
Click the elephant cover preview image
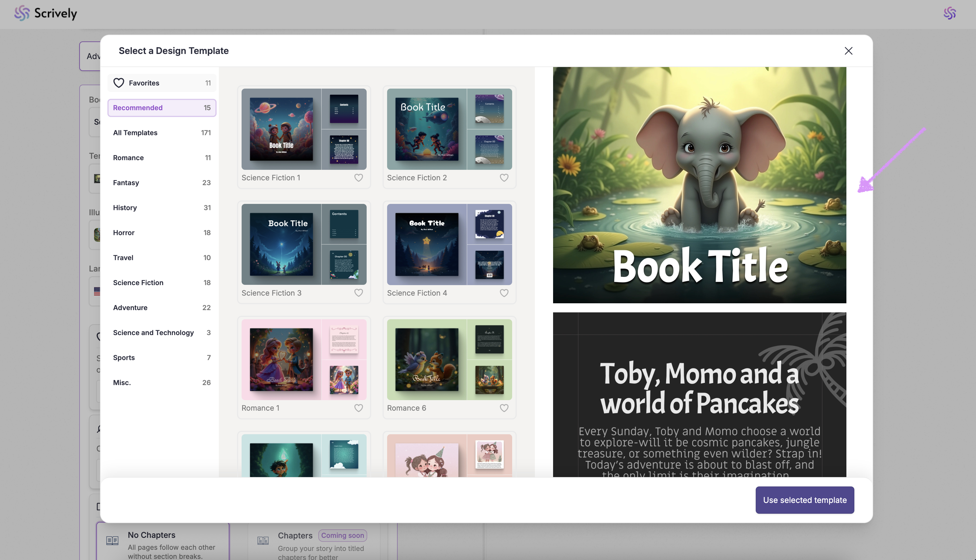(x=699, y=185)
